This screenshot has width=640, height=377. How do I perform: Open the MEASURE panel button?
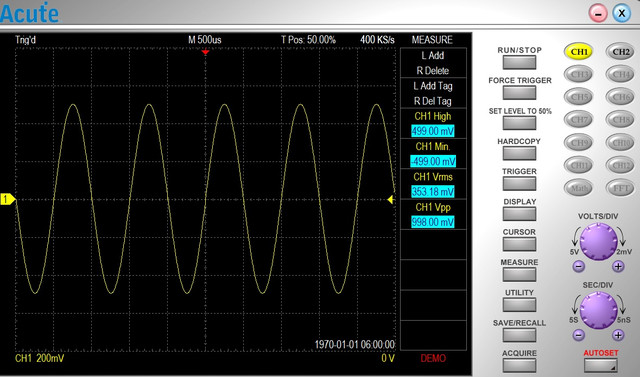click(x=519, y=274)
